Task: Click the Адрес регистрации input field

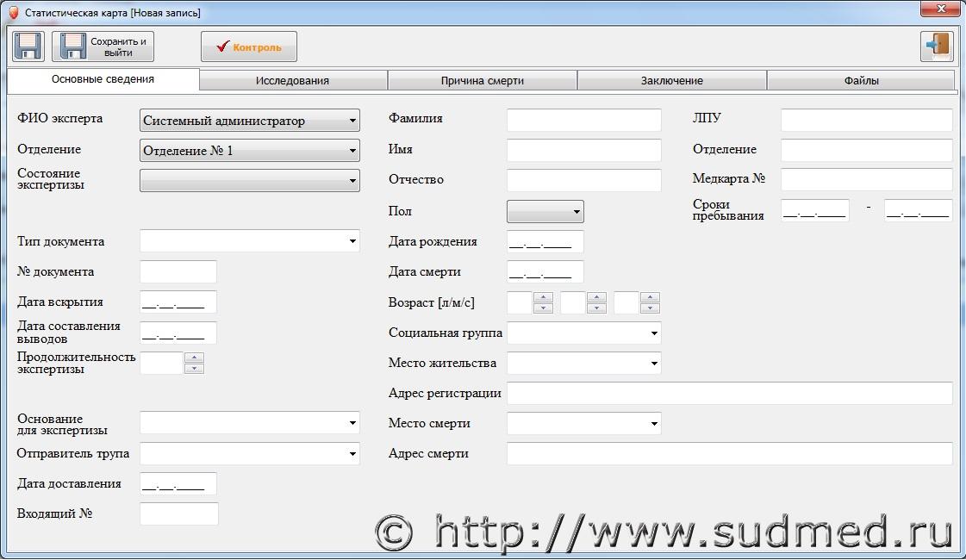Action: tap(729, 394)
